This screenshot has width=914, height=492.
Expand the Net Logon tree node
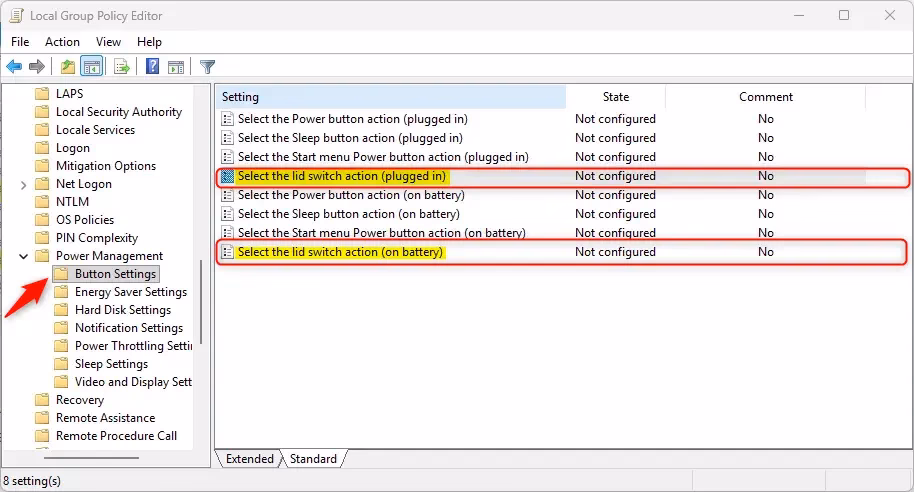23,184
